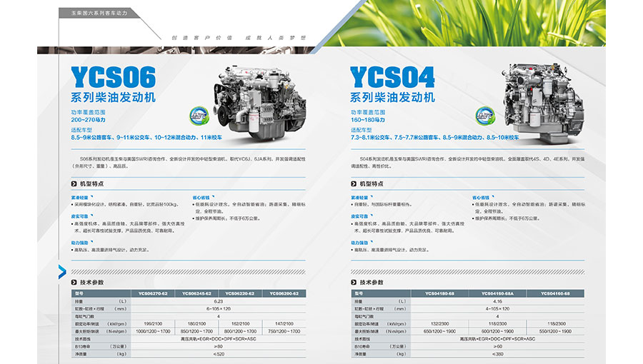Click the slogan 创造客户价值 at top
The width and height of the screenshot is (643, 364).
click(x=202, y=38)
